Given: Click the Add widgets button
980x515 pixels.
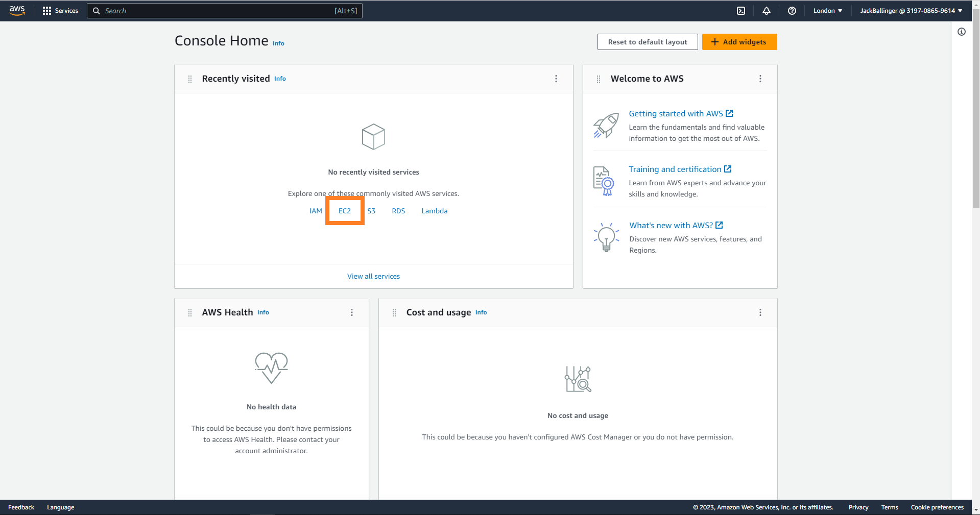Looking at the screenshot, I should [x=739, y=42].
